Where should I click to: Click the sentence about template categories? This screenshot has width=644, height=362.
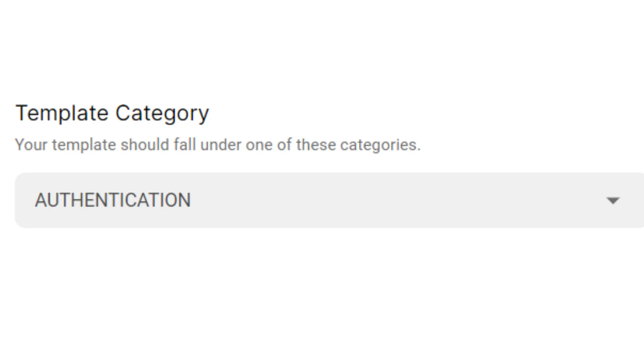tap(218, 145)
